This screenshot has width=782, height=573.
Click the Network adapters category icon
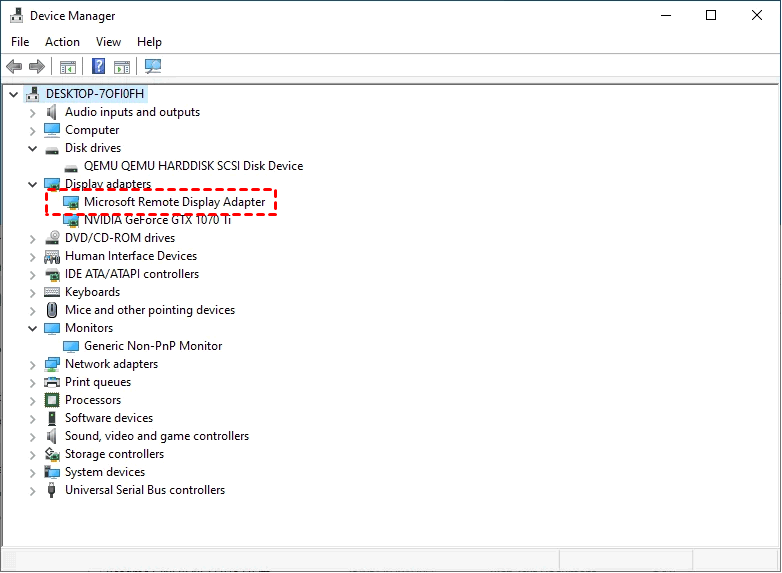click(x=52, y=364)
